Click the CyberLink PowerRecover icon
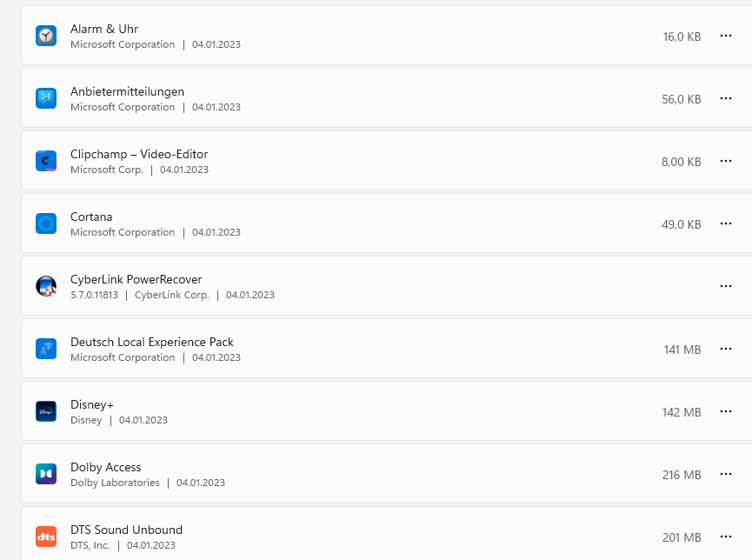This screenshot has width=752, height=560. point(46,286)
